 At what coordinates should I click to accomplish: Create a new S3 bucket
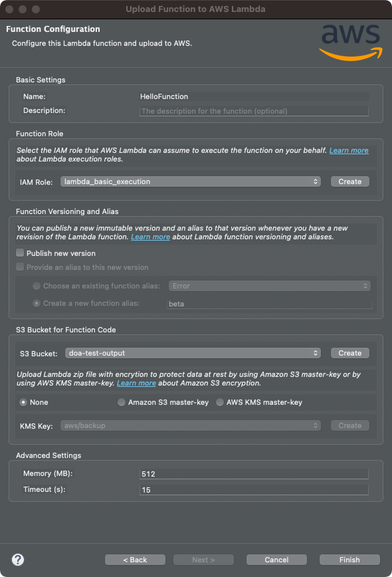pos(349,353)
